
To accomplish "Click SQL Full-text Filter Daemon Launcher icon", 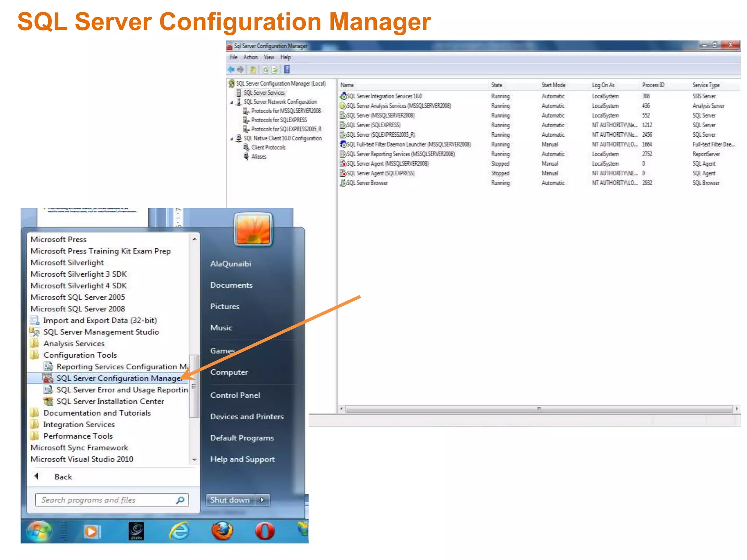I will click(x=343, y=144).
